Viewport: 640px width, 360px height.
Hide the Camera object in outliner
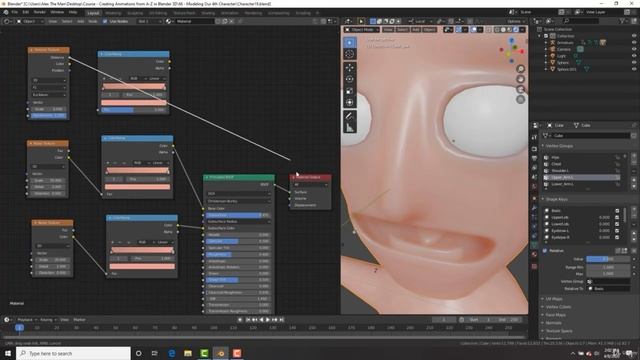pos(634,49)
